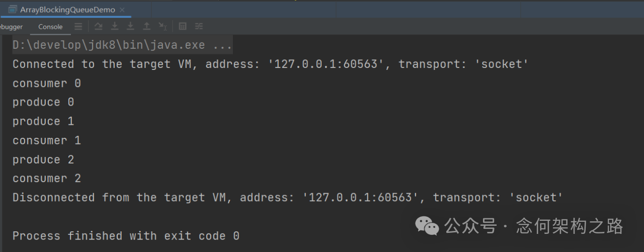Image resolution: width=644 pixels, height=252 pixels.
Task: Click the Step Out debugger icon
Action: (x=146, y=27)
